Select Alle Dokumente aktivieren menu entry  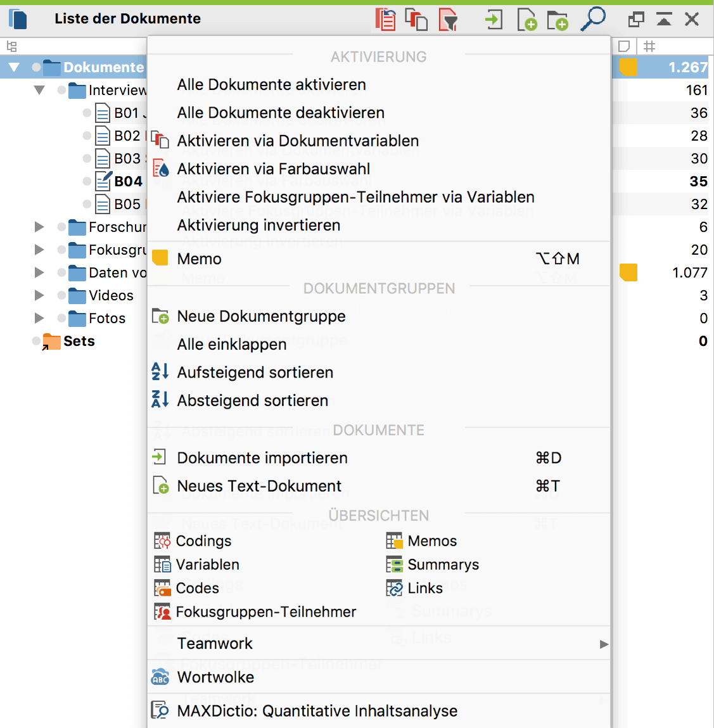click(x=271, y=85)
